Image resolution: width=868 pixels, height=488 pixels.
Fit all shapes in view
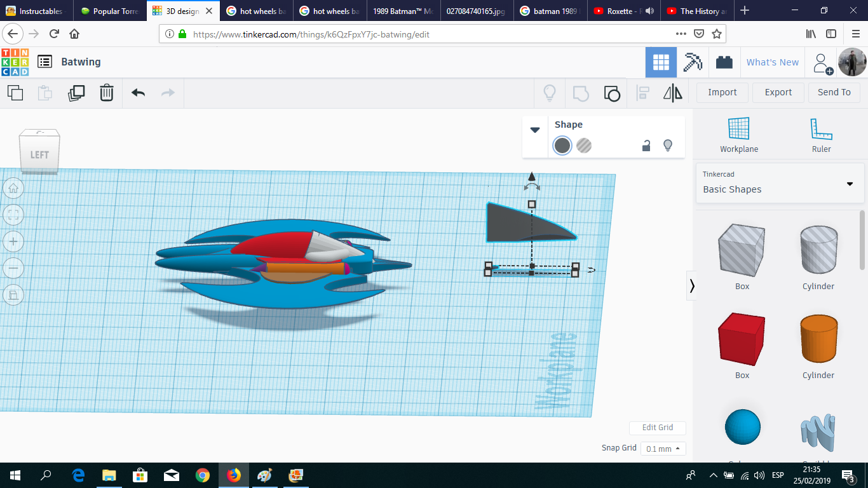(x=14, y=214)
